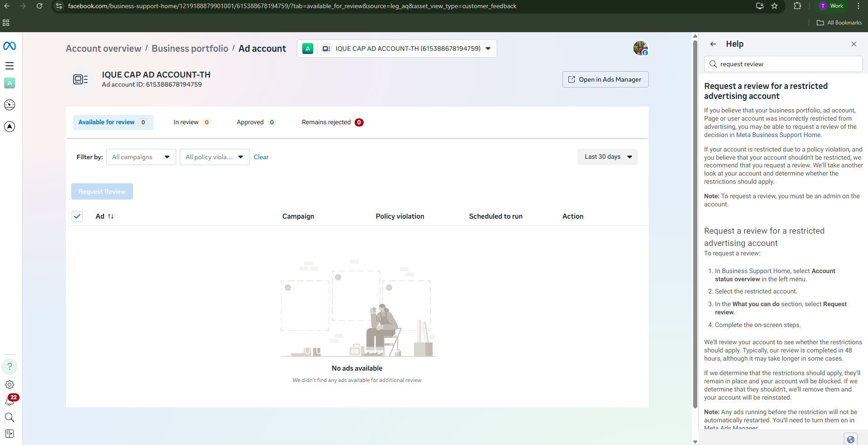The height and width of the screenshot is (445, 868).
Task: Open the settings gear in sidebar
Action: (10, 385)
